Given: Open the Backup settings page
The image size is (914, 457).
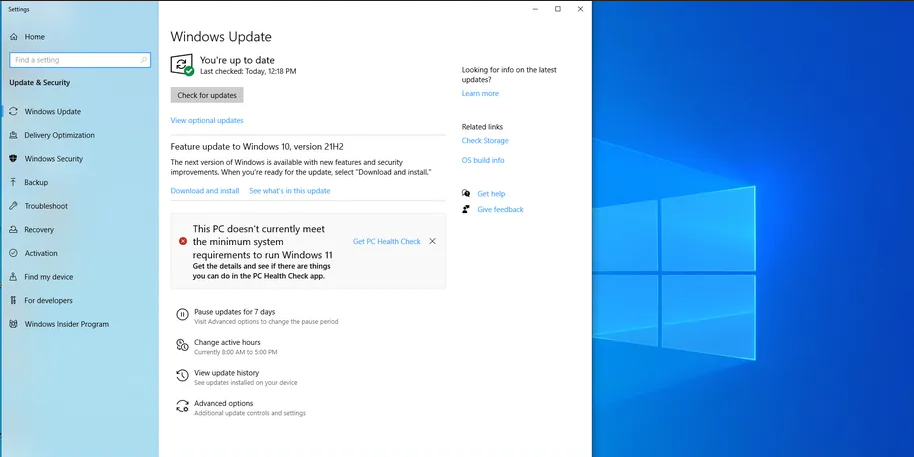Looking at the screenshot, I should (x=36, y=182).
